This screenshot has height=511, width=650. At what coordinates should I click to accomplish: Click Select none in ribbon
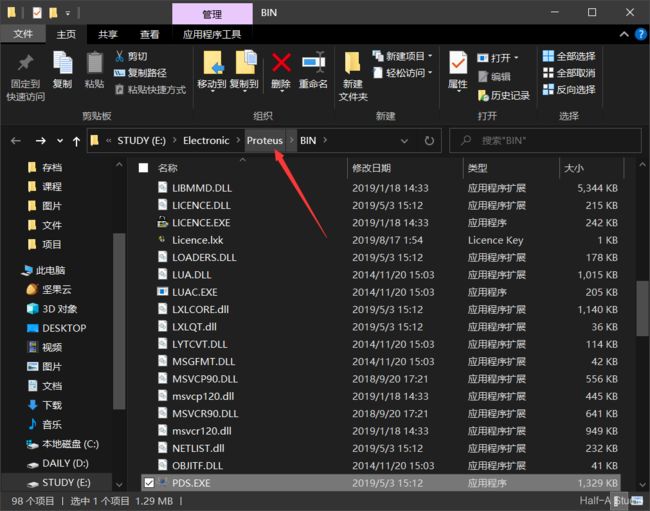coord(569,73)
